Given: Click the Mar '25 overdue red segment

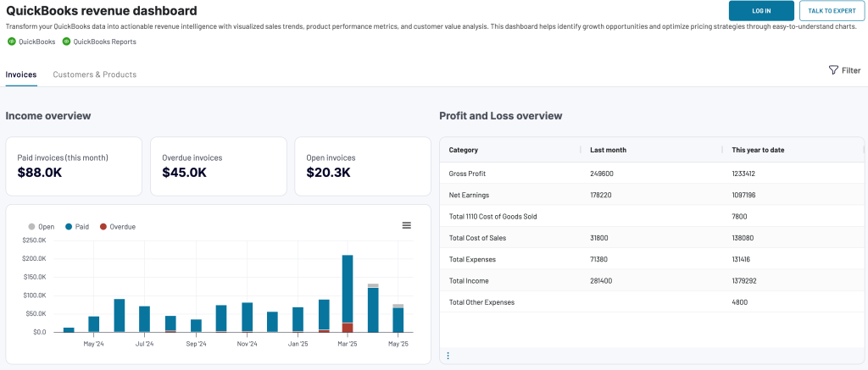Looking at the screenshot, I should click(348, 328).
